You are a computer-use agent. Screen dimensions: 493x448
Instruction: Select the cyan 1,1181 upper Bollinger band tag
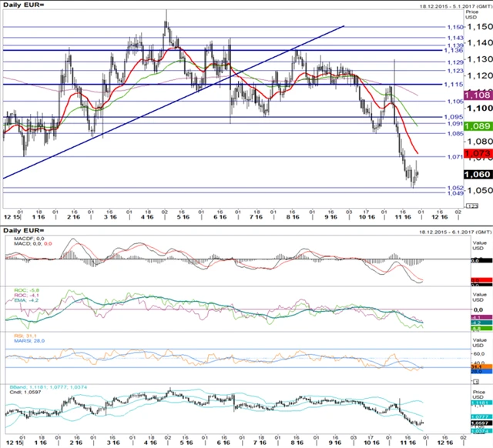[481, 403]
